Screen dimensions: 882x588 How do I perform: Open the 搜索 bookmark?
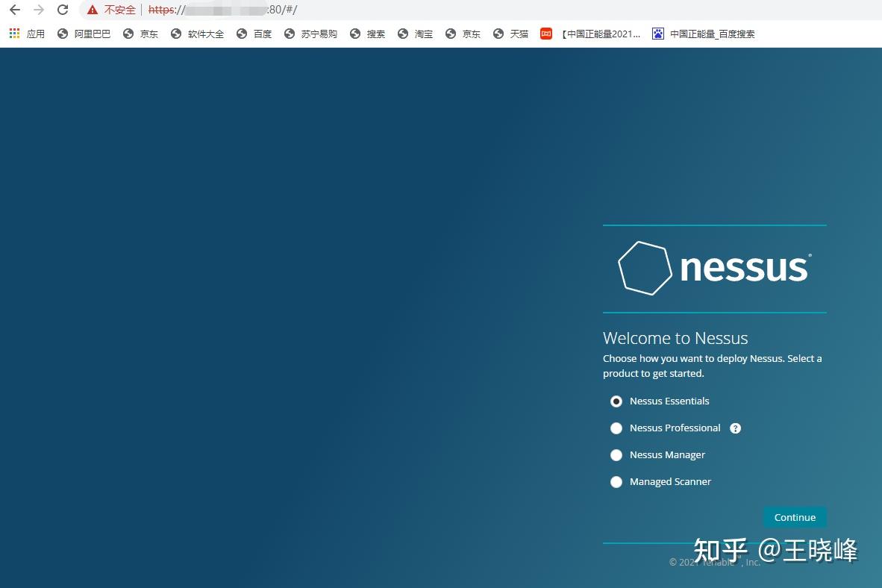click(367, 34)
